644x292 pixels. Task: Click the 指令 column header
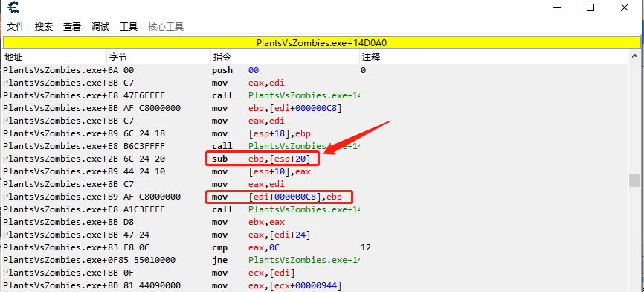(x=285, y=57)
